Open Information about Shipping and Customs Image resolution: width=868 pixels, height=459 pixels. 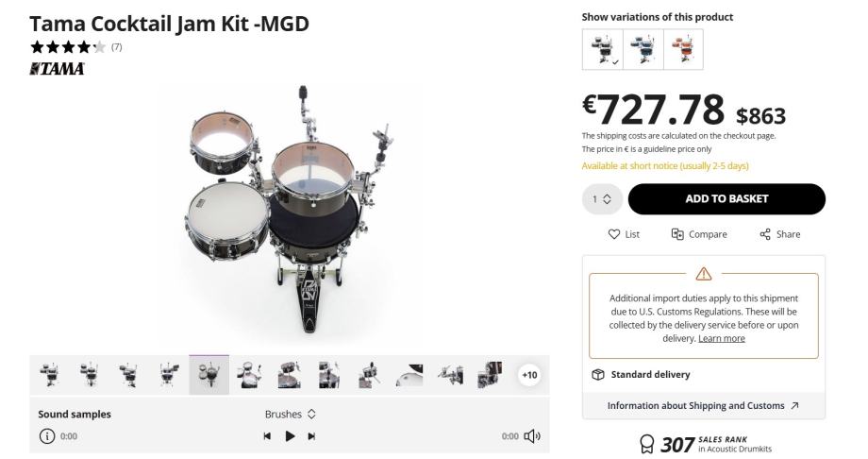[703, 405]
